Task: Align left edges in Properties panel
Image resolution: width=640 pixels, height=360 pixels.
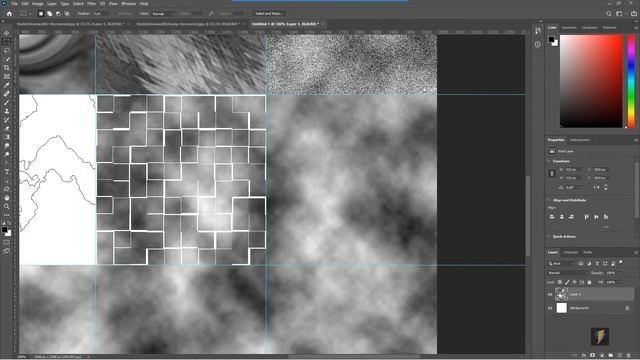Action: click(552, 217)
